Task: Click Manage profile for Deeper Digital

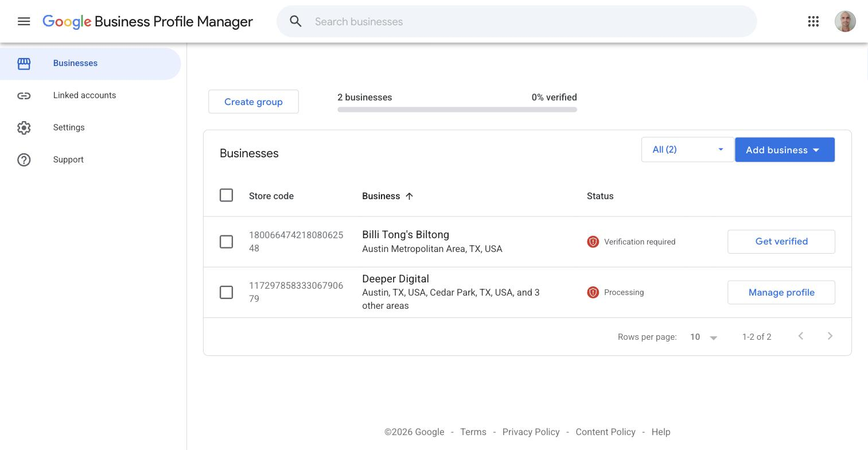Action: coord(781,292)
